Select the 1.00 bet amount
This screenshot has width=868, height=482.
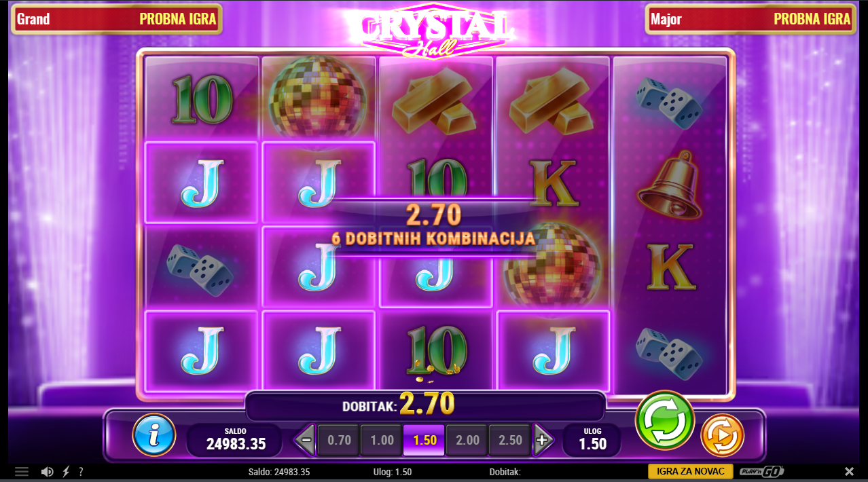point(382,440)
